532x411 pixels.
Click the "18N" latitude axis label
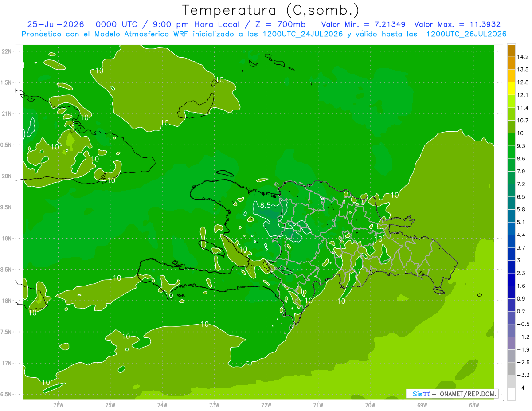(7, 301)
